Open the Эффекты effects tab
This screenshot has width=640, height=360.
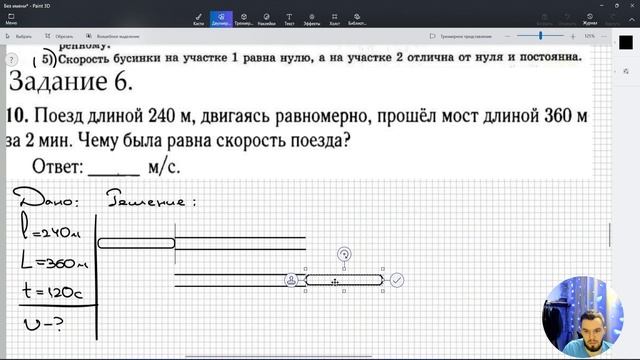(312, 19)
